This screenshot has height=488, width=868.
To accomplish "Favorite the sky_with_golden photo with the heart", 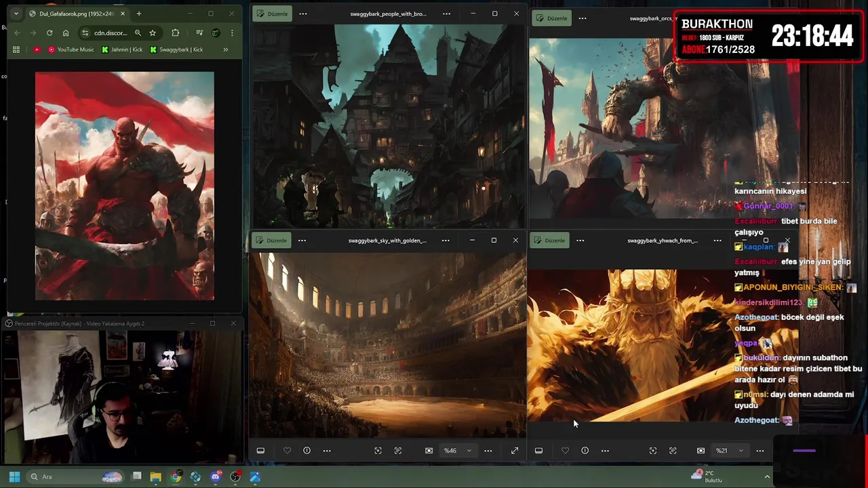I will tap(287, 451).
